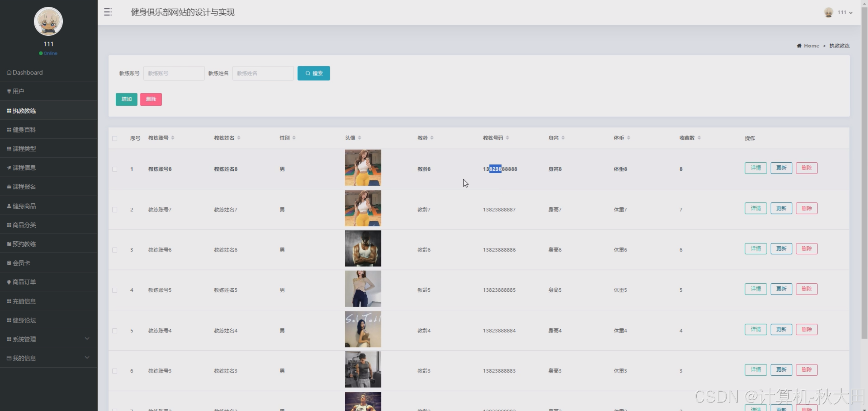
Task: Sort table by 收藏数 column icon
Action: point(699,138)
